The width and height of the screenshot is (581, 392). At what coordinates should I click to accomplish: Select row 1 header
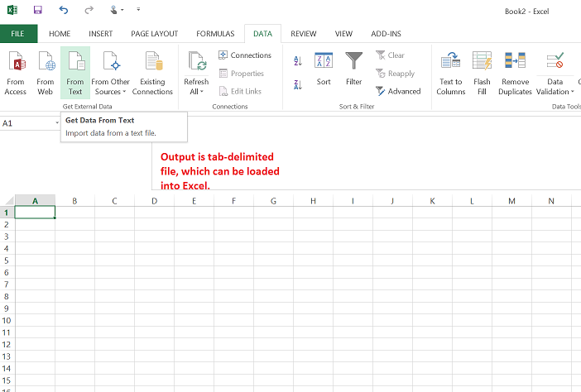tap(7, 213)
